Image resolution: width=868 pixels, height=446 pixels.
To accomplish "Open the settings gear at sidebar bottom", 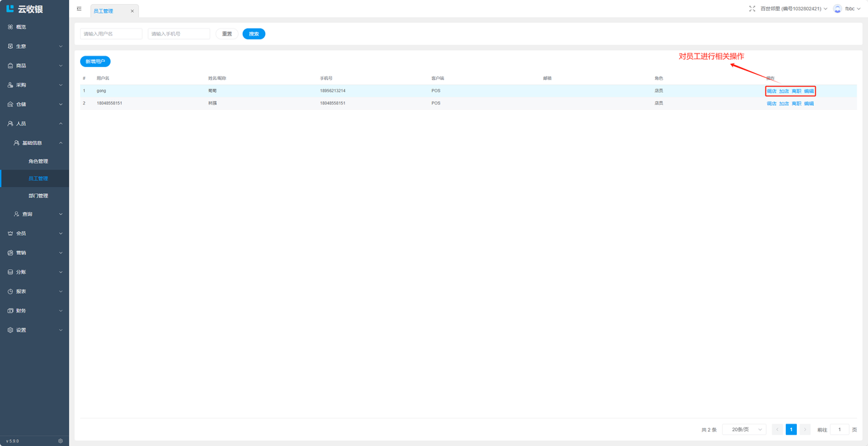I will coord(60,441).
